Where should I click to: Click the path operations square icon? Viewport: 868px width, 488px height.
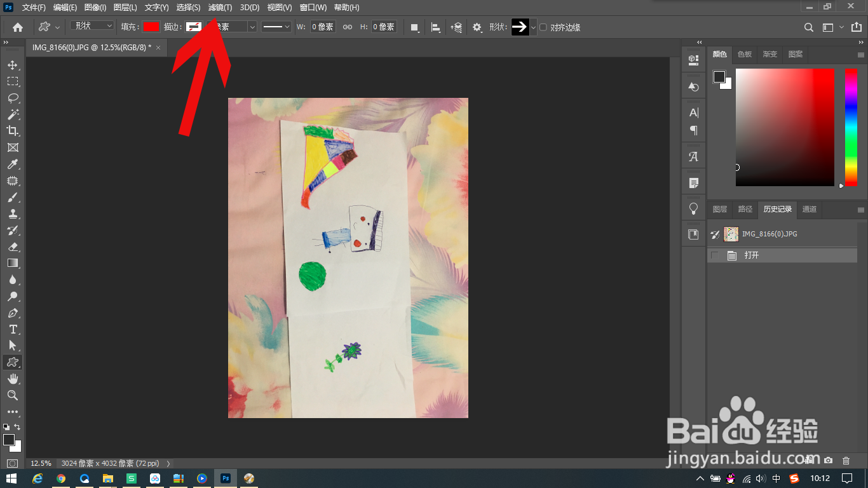click(415, 27)
